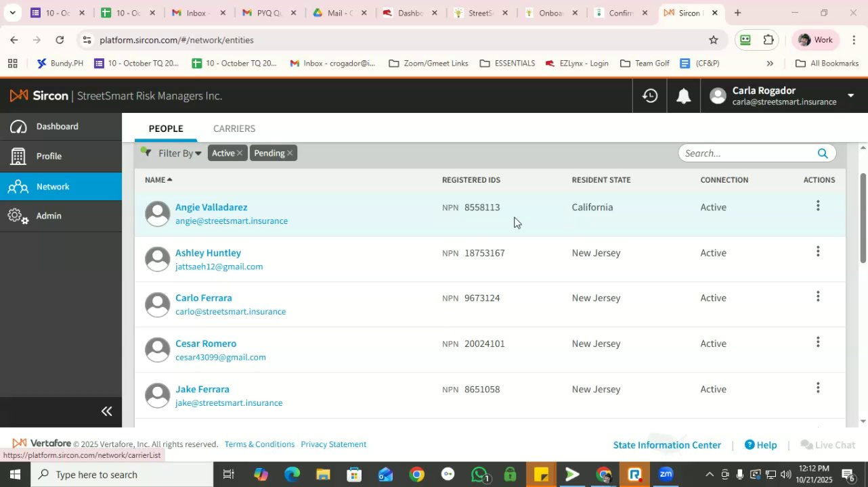Open the All Bookmarks folder

[827, 64]
